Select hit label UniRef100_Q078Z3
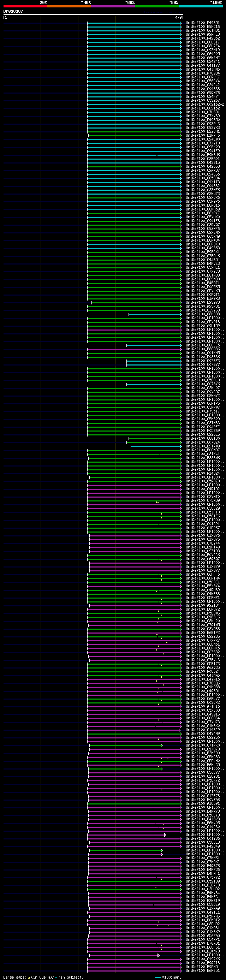Viewport: 226px width, 980px height. pyautogui.click(x=203, y=361)
